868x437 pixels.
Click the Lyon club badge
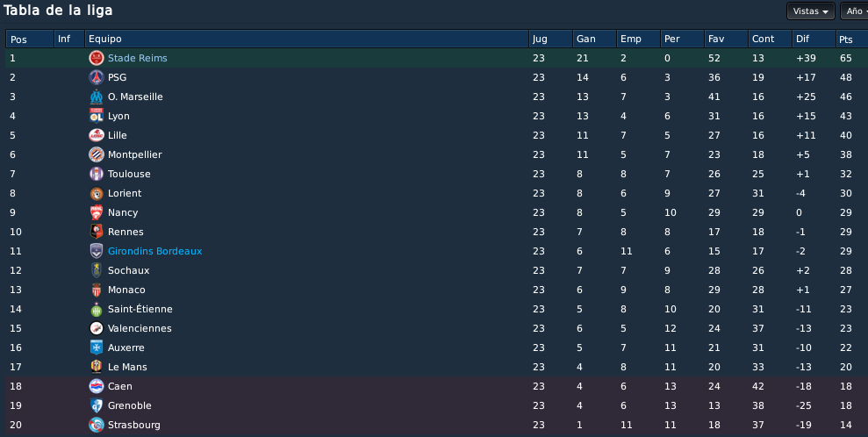pos(97,116)
